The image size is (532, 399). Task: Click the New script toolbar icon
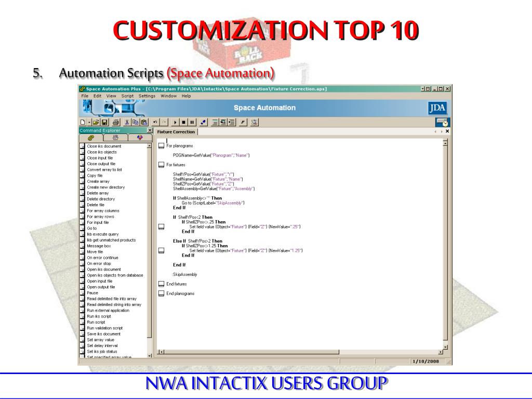[x=83, y=122]
